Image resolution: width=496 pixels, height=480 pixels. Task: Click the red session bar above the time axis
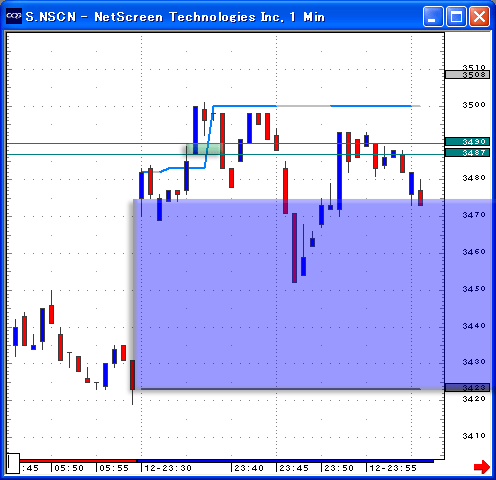click(x=78, y=461)
